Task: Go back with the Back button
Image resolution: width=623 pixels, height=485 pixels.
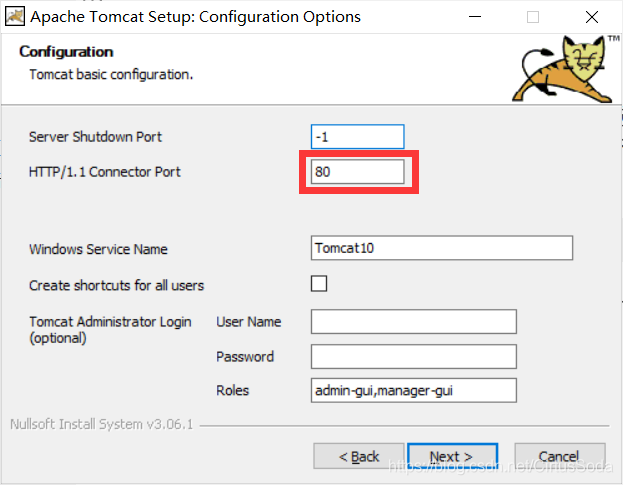Action: tap(359, 456)
